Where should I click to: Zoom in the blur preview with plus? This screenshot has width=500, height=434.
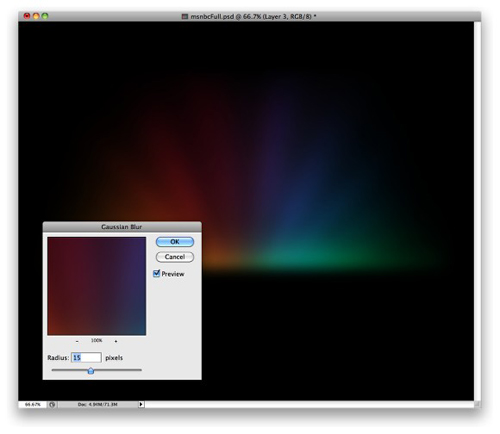pyautogui.click(x=116, y=341)
